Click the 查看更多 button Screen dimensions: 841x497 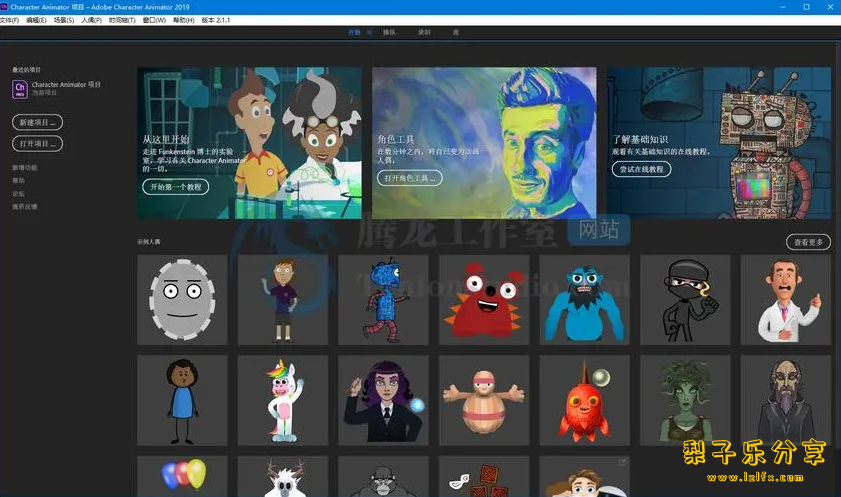point(808,242)
